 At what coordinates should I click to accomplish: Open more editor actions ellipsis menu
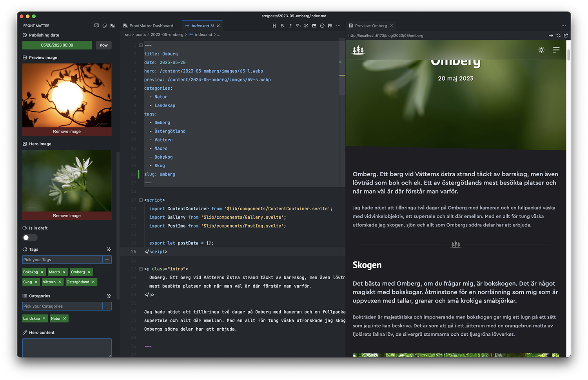338,26
